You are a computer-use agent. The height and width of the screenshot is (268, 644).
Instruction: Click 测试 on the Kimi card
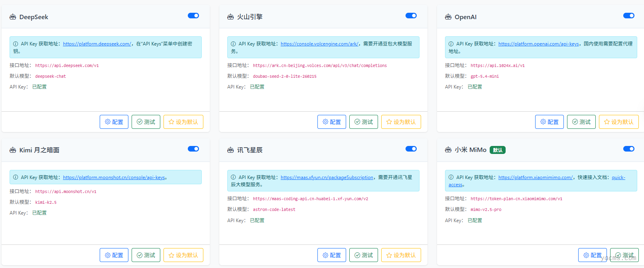pos(146,255)
